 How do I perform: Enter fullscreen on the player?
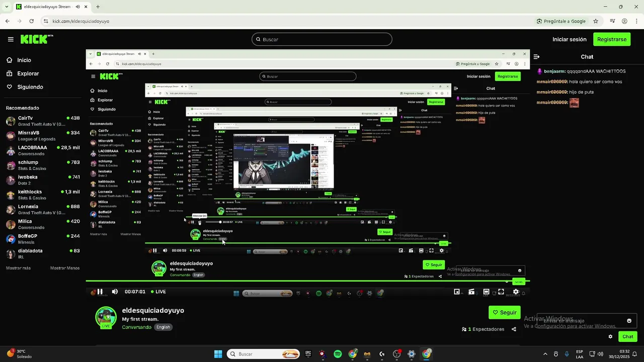[x=501, y=292]
